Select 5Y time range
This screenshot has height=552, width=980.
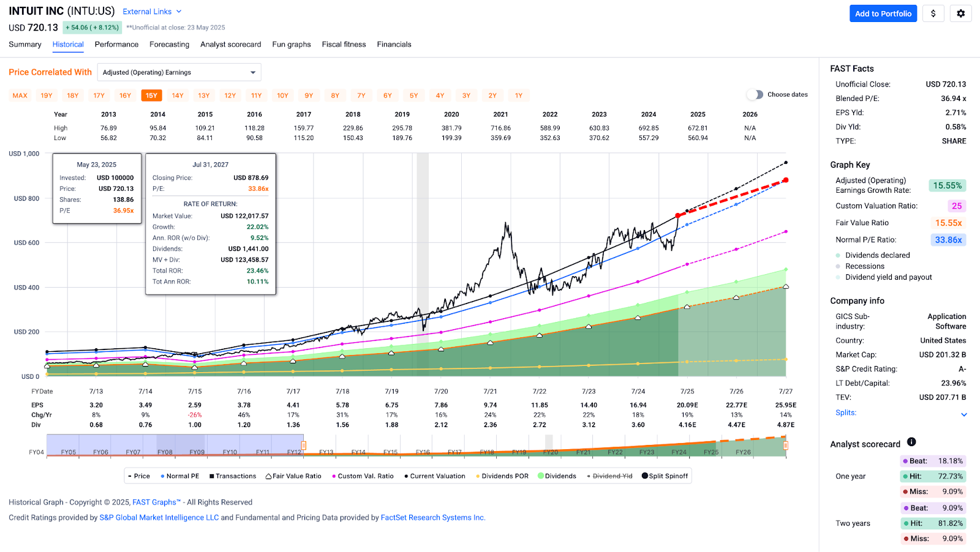[414, 95]
